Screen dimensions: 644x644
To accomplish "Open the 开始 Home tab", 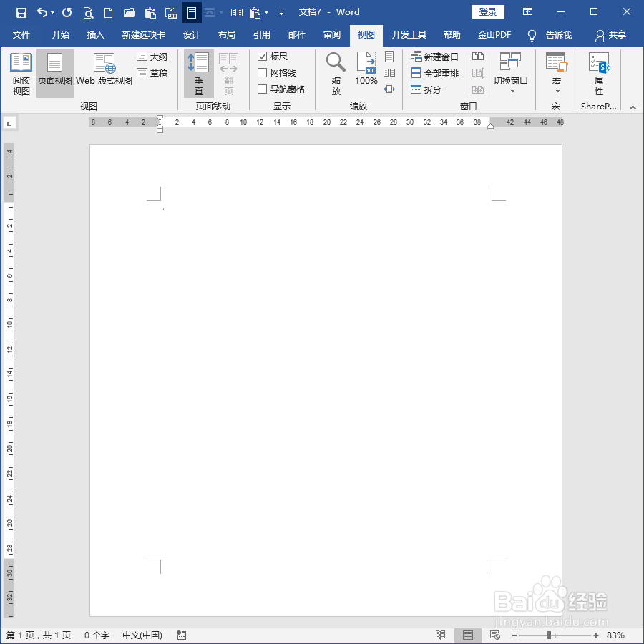I will pos(60,35).
